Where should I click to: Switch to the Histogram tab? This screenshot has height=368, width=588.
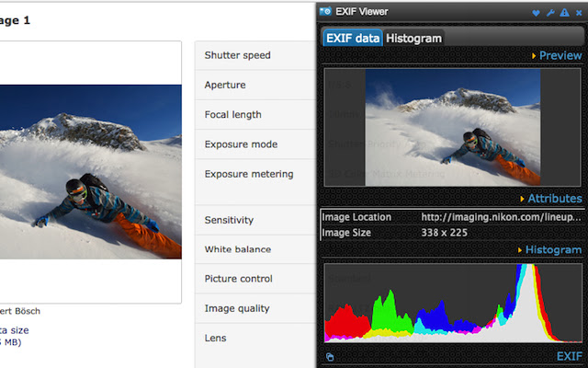point(413,38)
